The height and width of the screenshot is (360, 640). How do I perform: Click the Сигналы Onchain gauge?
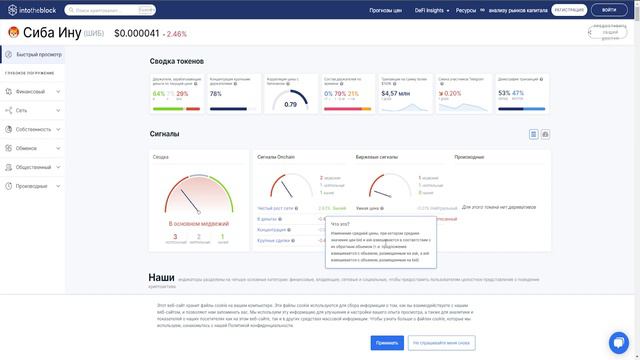pos(291,186)
